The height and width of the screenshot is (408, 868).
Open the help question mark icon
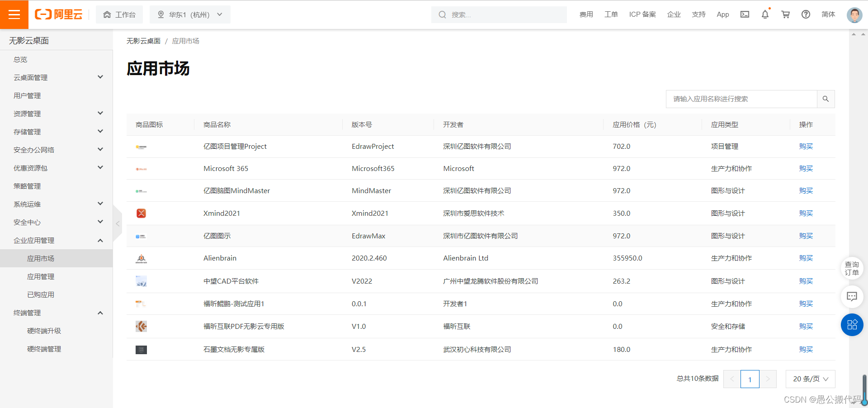[x=806, y=14]
